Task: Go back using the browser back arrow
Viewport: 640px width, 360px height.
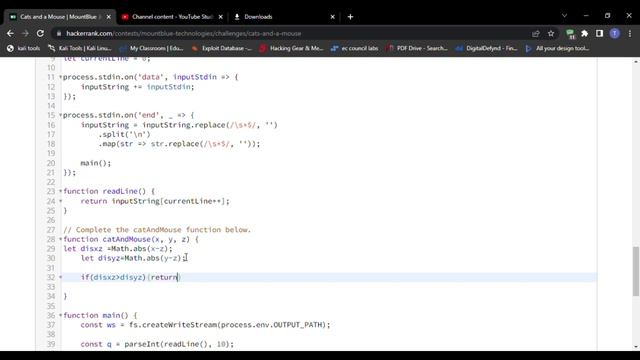Action: (x=10, y=33)
